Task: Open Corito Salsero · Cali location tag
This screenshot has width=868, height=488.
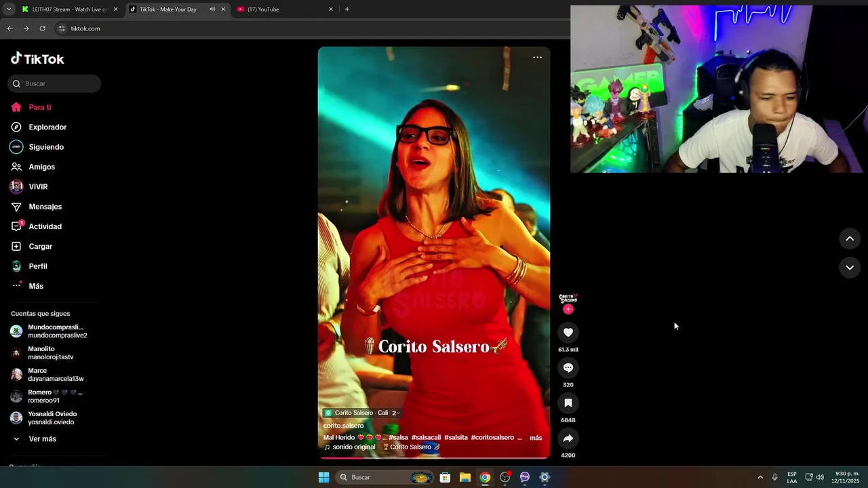Action: point(361,413)
